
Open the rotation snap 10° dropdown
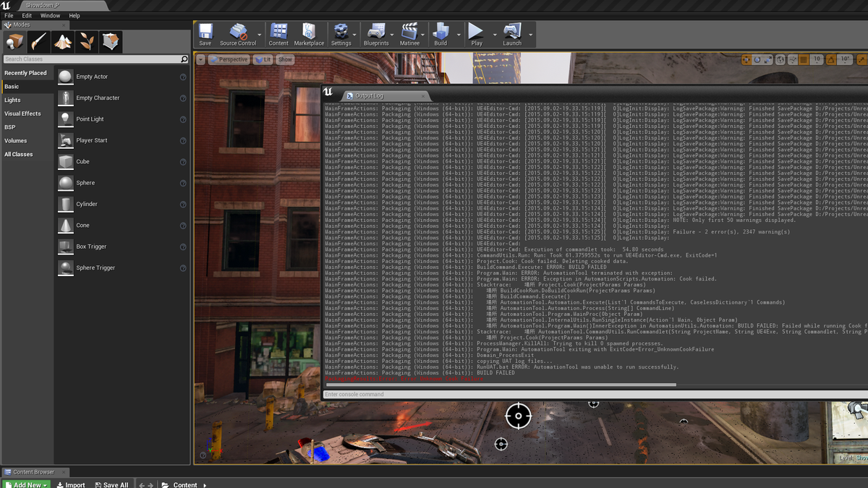[846, 59]
